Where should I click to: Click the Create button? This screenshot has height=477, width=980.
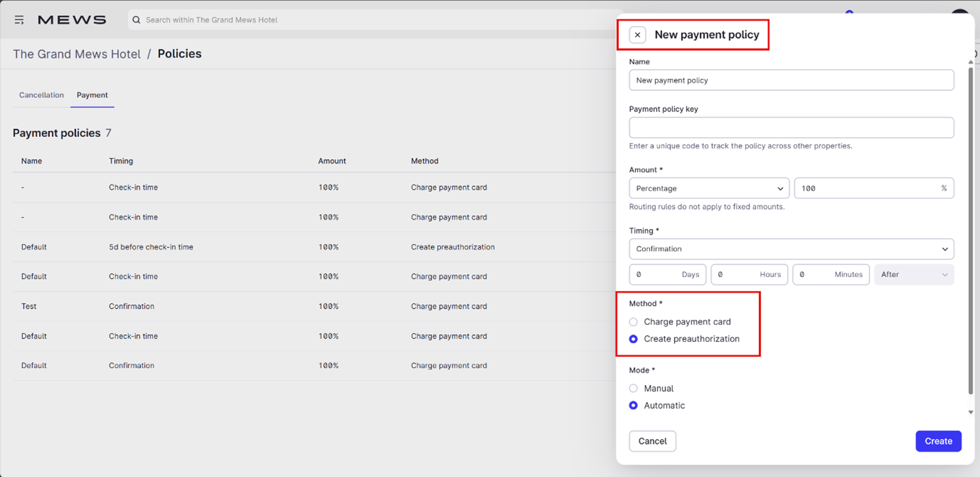[939, 441]
